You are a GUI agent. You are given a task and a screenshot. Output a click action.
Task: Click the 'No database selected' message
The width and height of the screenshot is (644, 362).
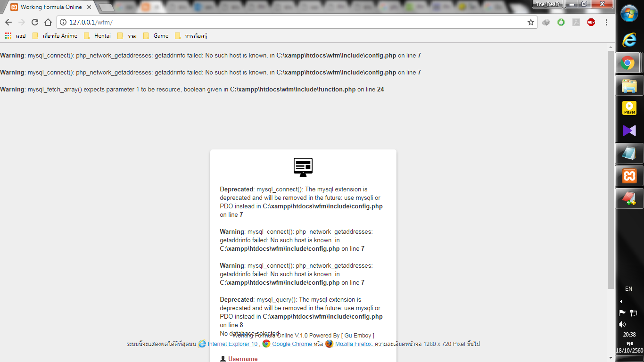point(249,333)
